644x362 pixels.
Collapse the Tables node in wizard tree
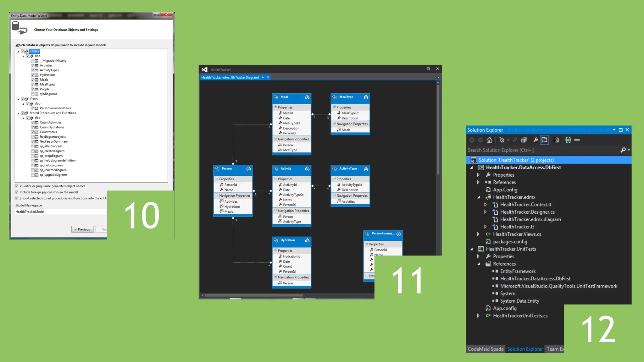18,52
